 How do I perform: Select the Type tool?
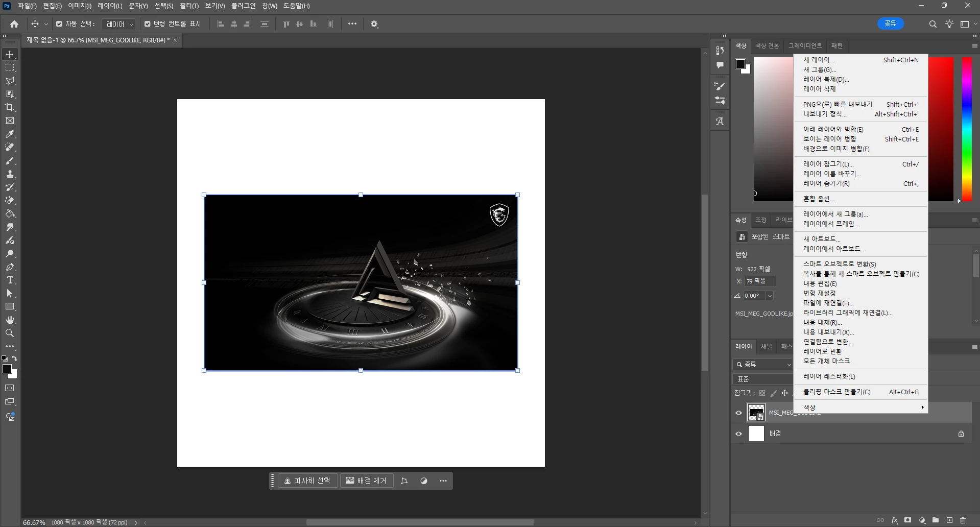[10, 280]
